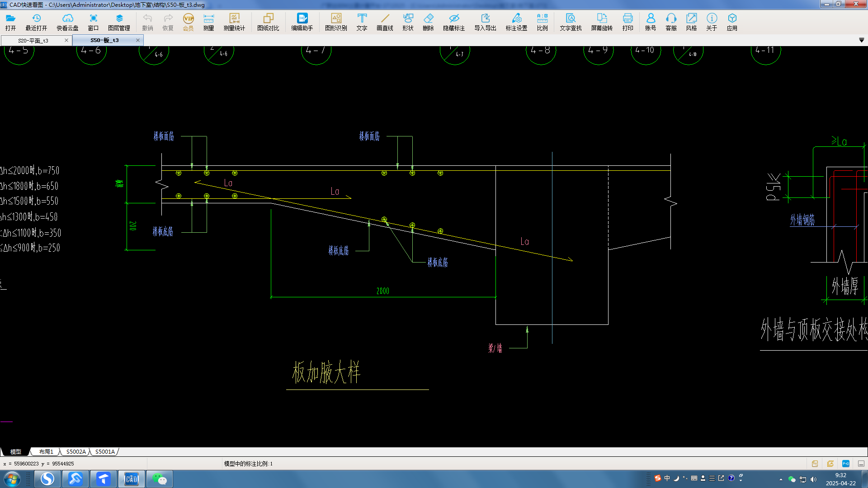
Task: Open WeChat from the taskbar
Action: click(x=159, y=479)
